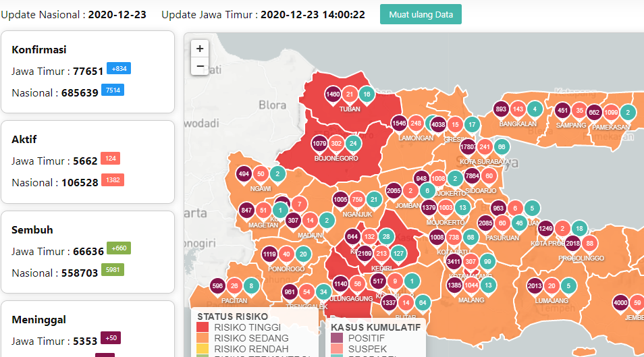This screenshot has width=644, height=357.
Task: Click the Aktif card heading
Action: click(24, 140)
